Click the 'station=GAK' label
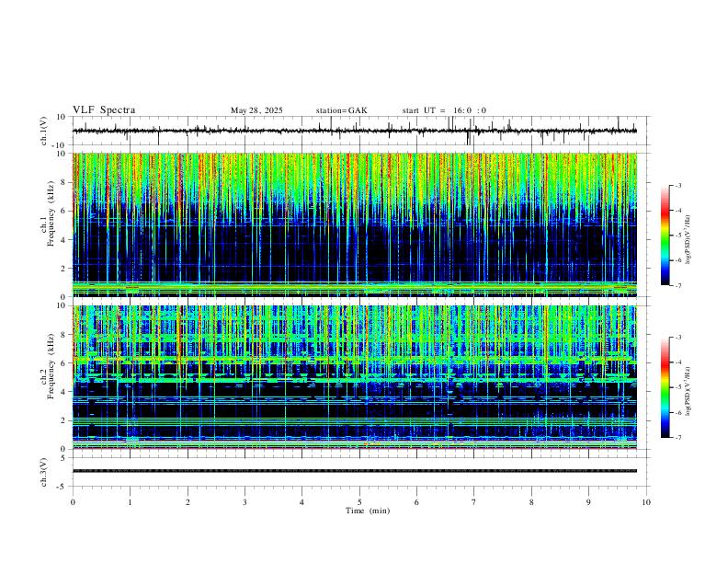 (x=341, y=110)
